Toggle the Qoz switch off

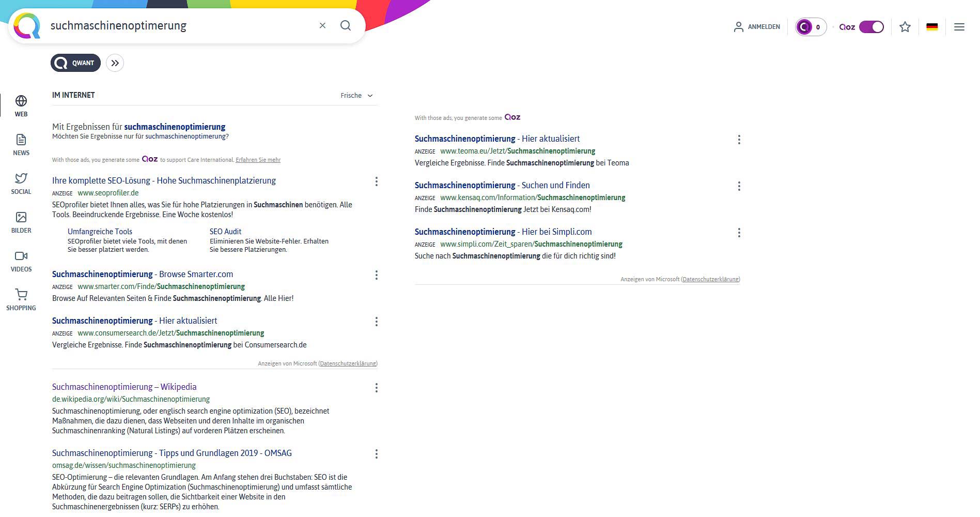tap(872, 27)
